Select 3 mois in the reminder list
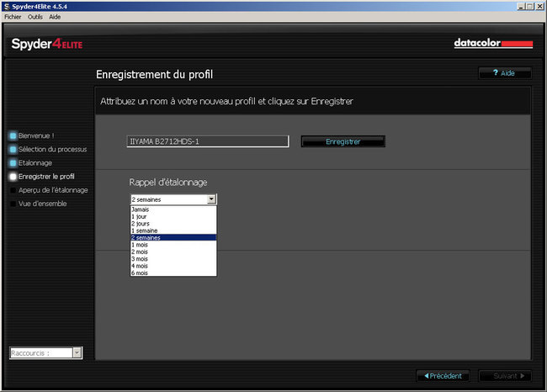The height and width of the screenshot is (392, 547). tap(173, 259)
